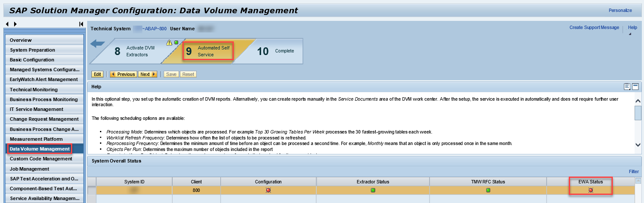
Task: Minimize the Help panel
Action: pyautogui.click(x=635, y=87)
